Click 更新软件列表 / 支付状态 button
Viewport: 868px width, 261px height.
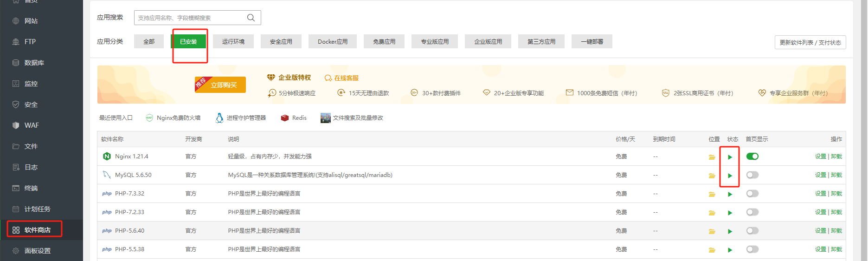coord(810,42)
